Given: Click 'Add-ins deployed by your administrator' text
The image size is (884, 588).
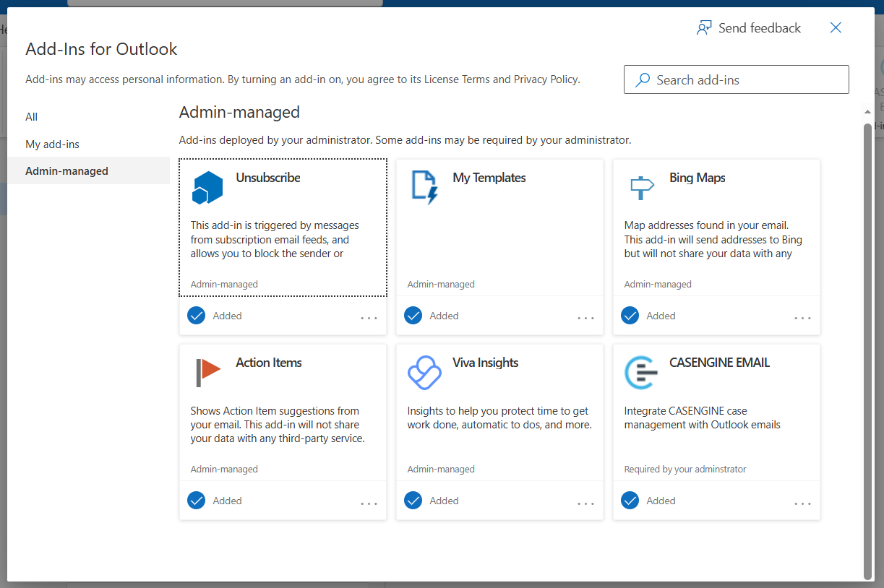Looking at the screenshot, I should click(x=405, y=140).
